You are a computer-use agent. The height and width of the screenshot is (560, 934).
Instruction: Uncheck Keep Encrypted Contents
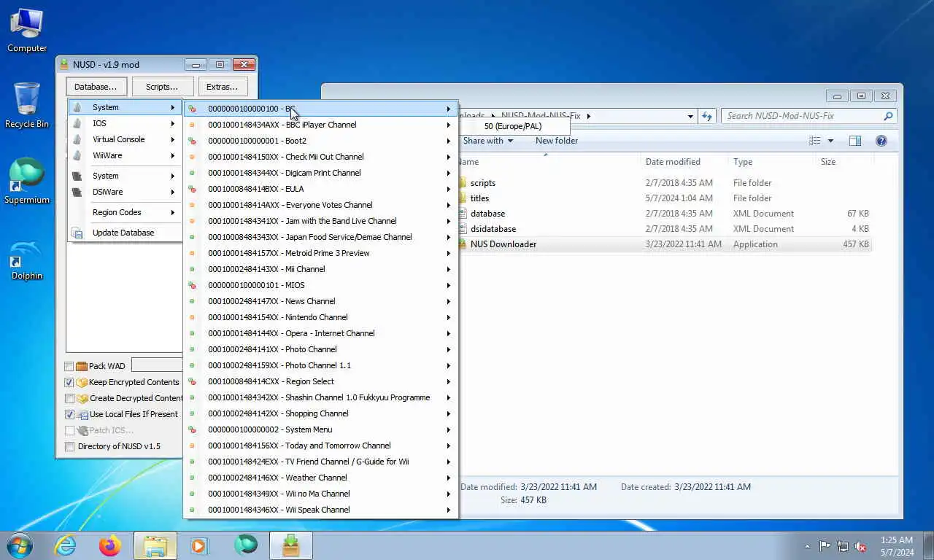coord(69,382)
